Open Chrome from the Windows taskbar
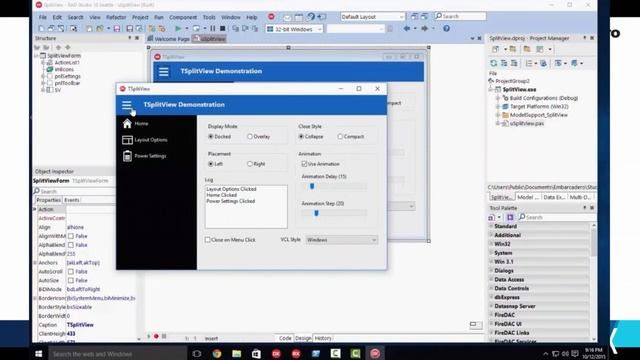The height and width of the screenshot is (360, 640). [217, 353]
